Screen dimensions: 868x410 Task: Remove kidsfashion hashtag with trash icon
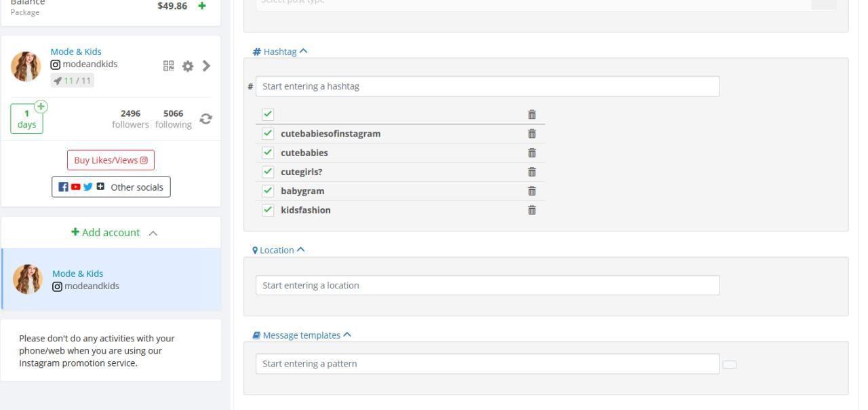[x=532, y=210]
